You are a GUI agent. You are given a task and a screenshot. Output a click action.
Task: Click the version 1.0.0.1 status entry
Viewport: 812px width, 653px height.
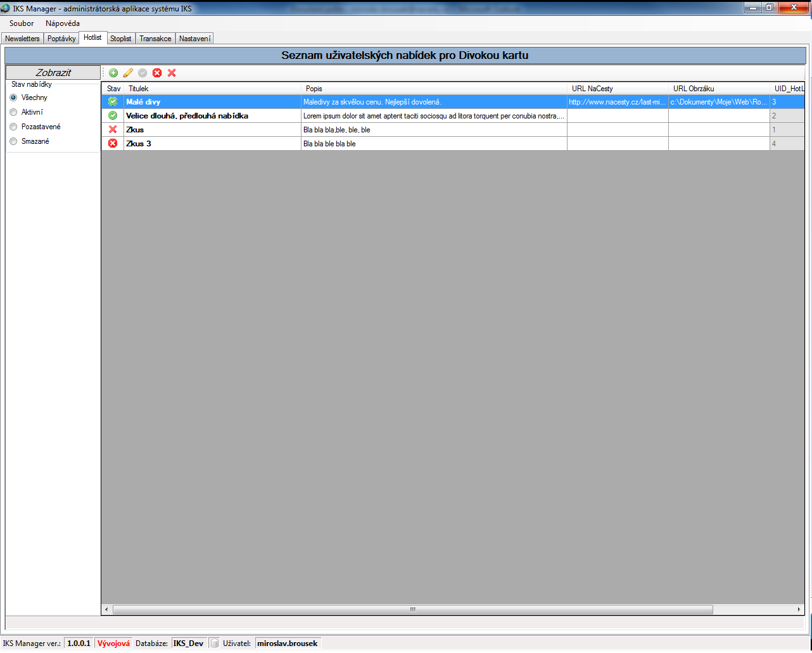(79, 643)
